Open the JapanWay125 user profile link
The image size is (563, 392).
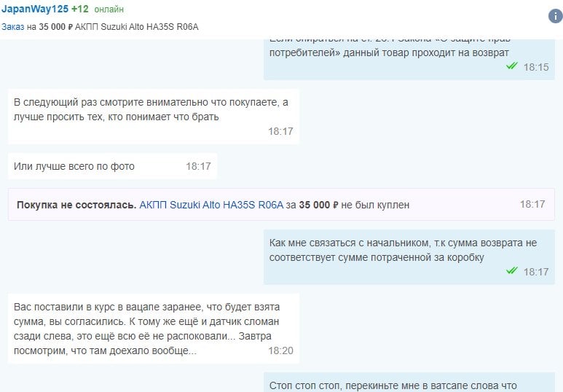(x=35, y=9)
